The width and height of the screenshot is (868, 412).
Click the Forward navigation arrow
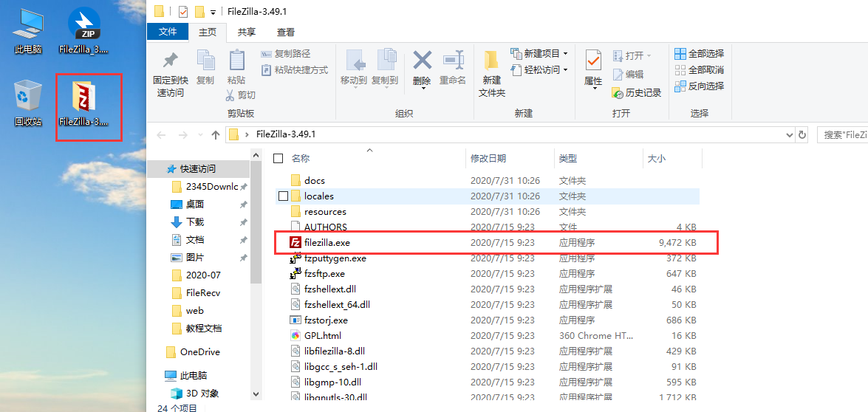(182, 135)
